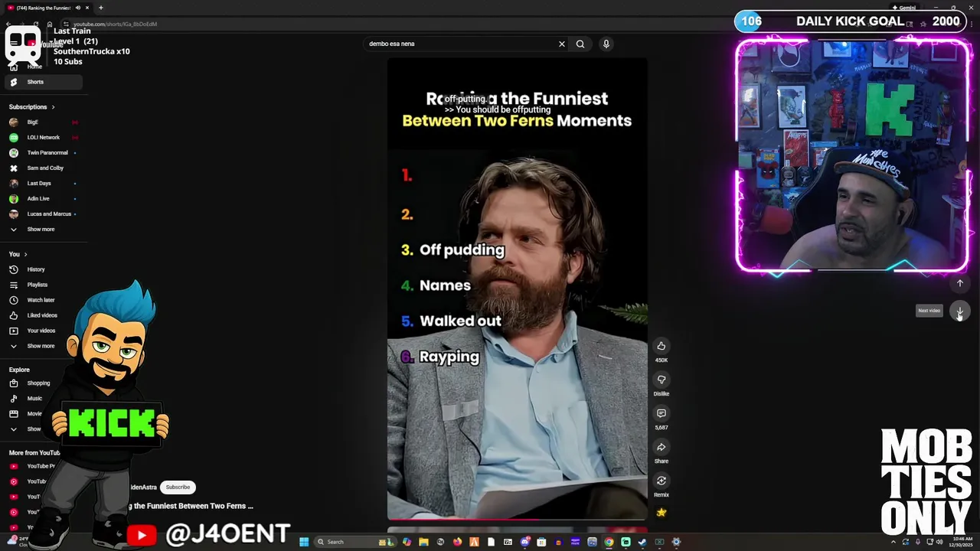Open Sam and Colby channel
The width and height of the screenshot is (980, 551).
point(45,168)
